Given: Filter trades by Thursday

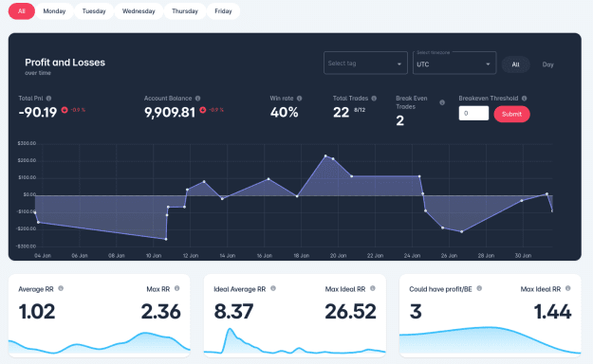Looking at the screenshot, I should (x=185, y=11).
